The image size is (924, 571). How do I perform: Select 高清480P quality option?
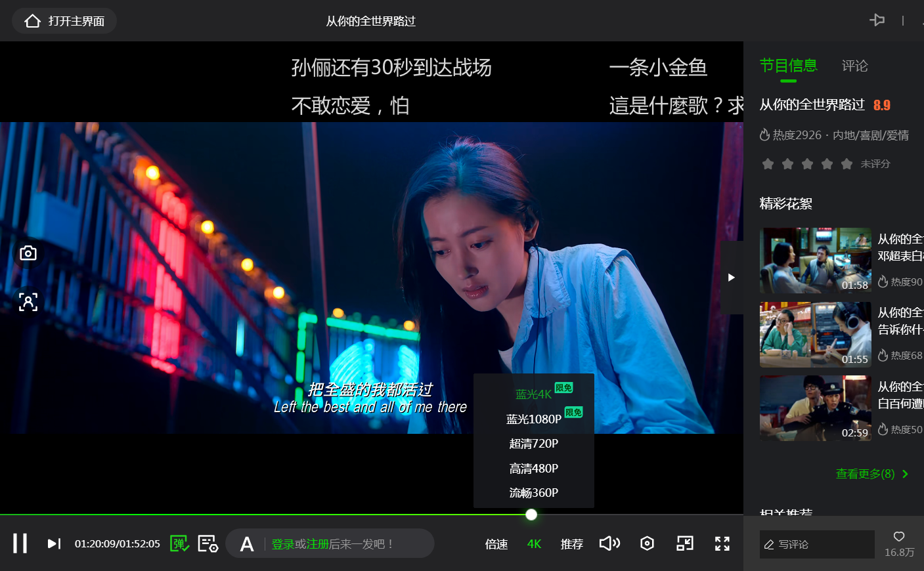click(x=534, y=469)
